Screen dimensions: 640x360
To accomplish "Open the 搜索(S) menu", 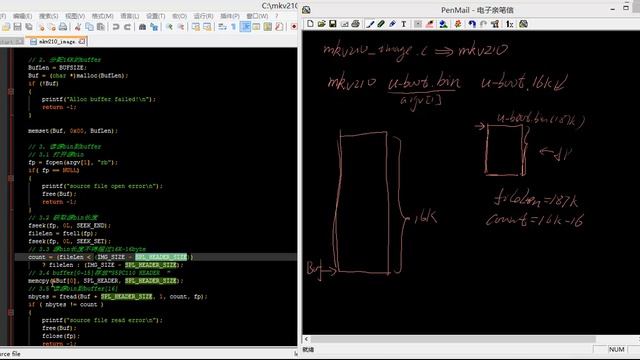I will point(49,16).
